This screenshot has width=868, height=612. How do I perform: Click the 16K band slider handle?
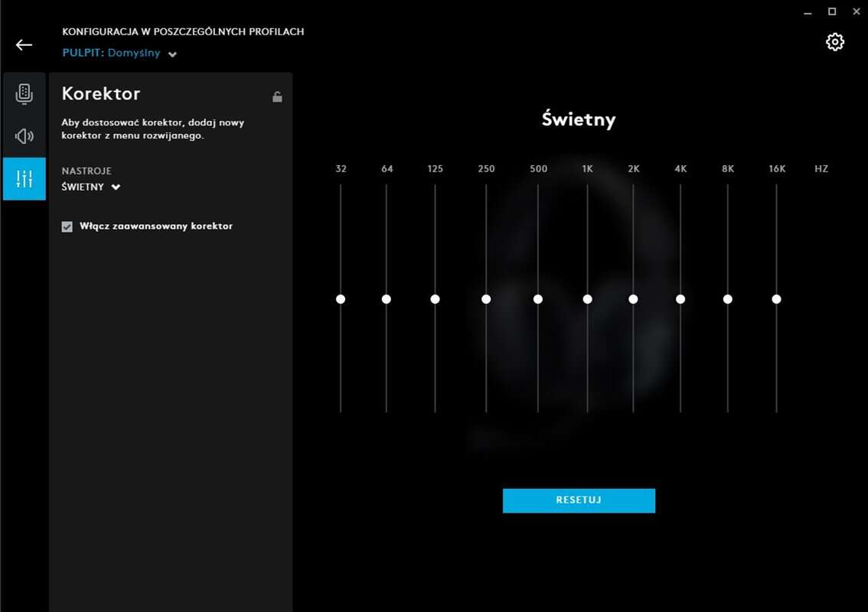pyautogui.click(x=776, y=299)
